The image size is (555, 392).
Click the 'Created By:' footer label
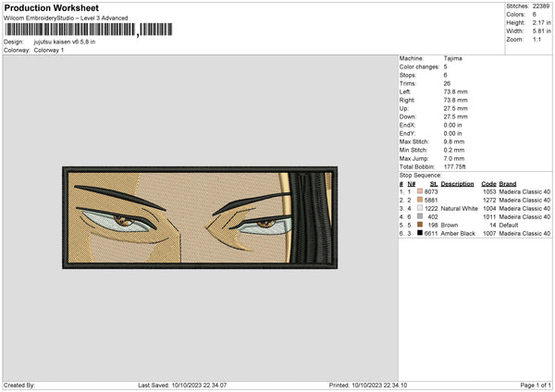click(x=19, y=385)
